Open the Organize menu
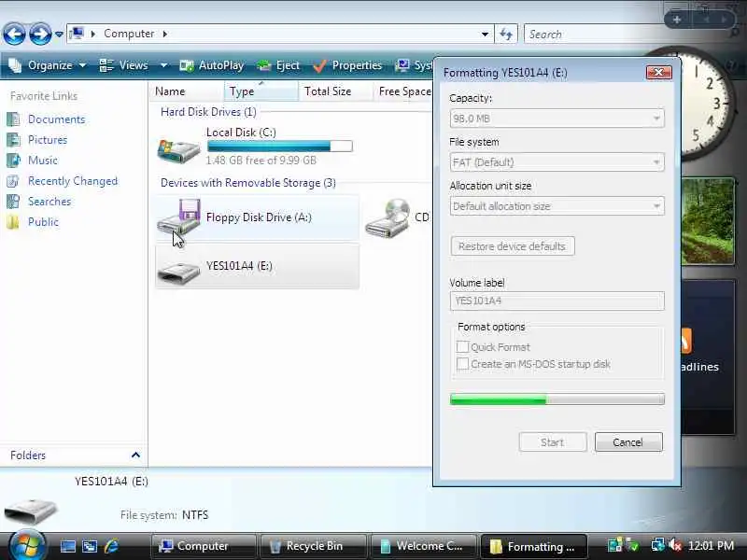The height and width of the screenshot is (560, 747). coord(48,65)
